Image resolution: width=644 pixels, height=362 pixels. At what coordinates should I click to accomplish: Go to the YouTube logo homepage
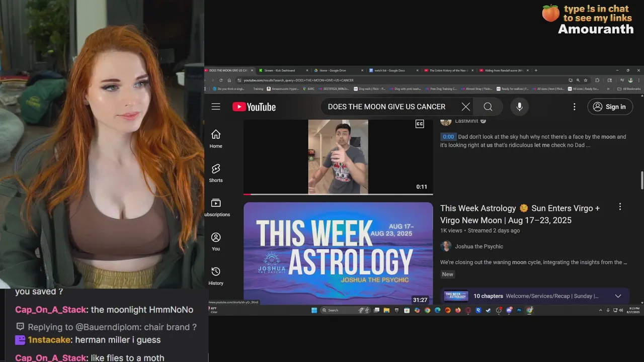pos(254,107)
